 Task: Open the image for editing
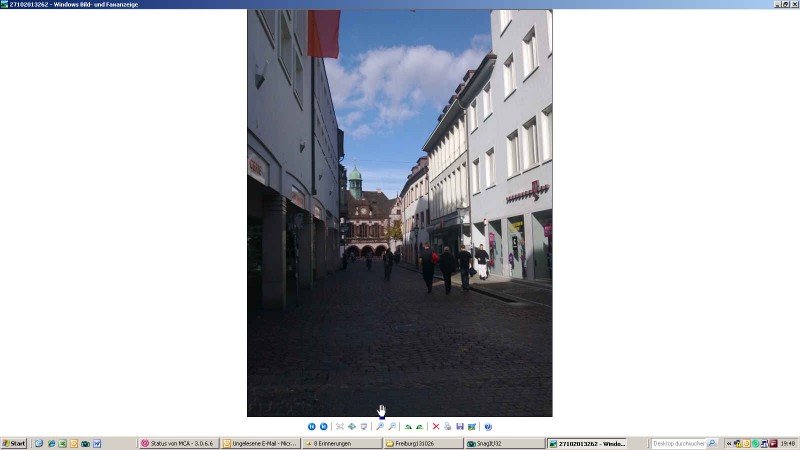coord(471,426)
